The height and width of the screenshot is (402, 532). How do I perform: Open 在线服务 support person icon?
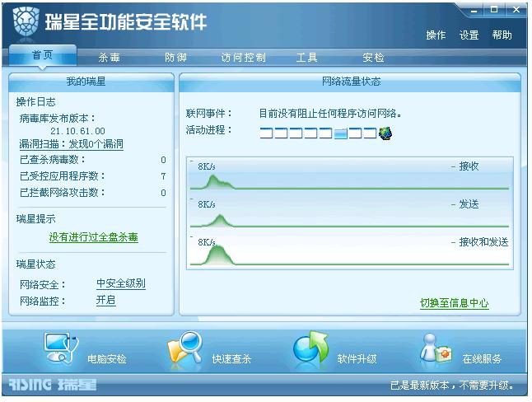(436, 348)
